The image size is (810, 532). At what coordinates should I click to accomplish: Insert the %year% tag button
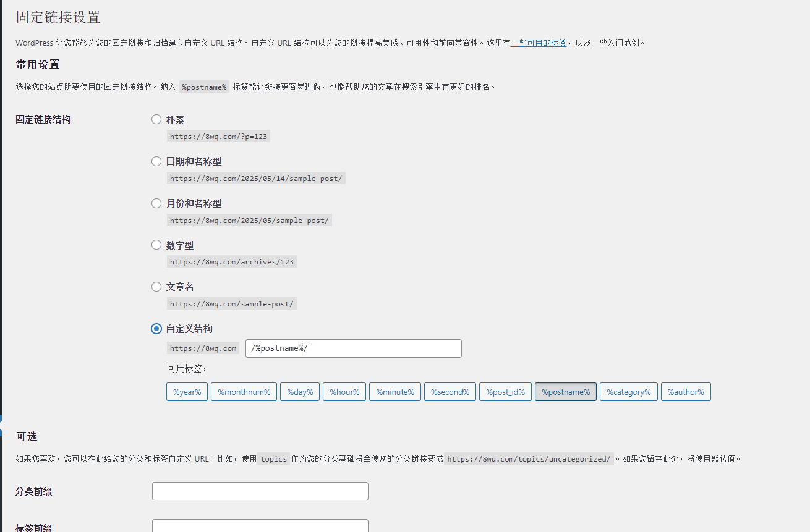click(x=187, y=392)
